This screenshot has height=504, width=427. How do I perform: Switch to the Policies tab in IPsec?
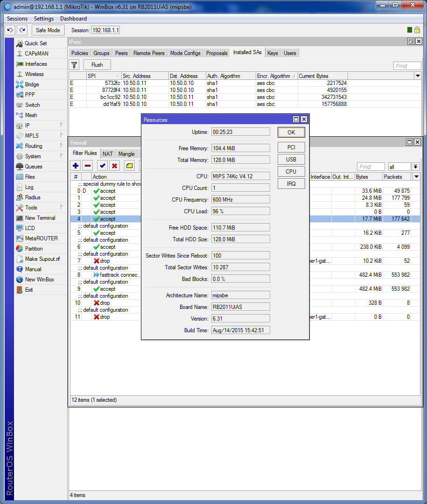tap(80, 53)
